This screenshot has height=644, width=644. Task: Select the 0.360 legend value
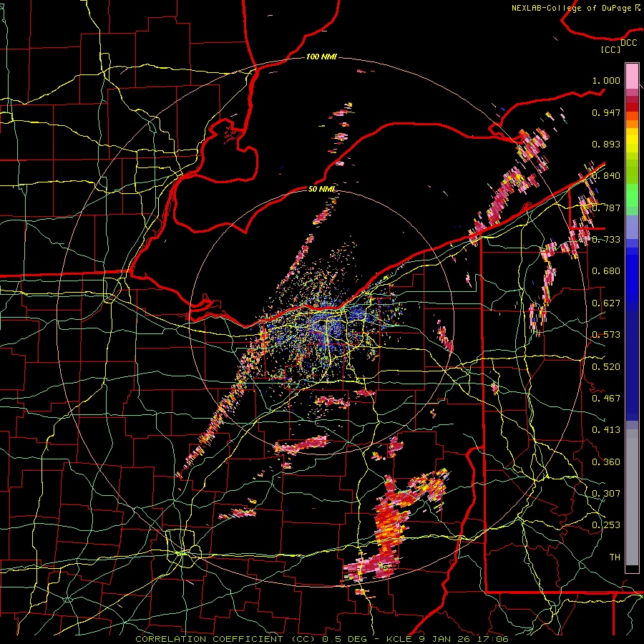606,462
